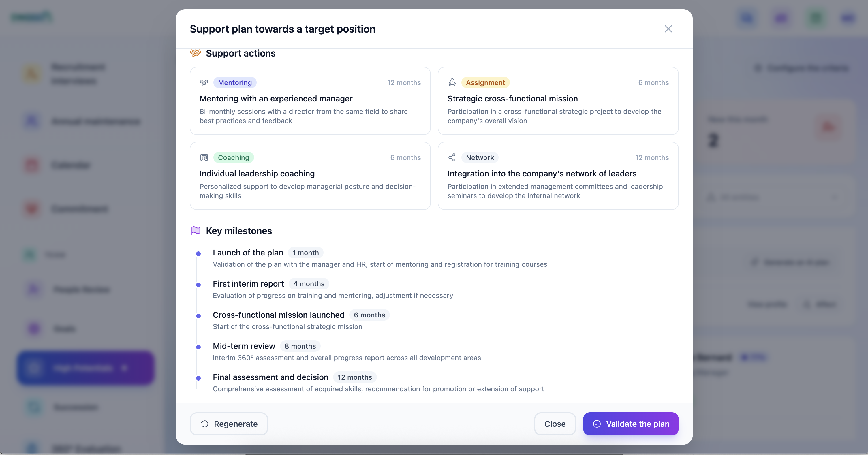Click the Mentoring people icon

pos(204,82)
